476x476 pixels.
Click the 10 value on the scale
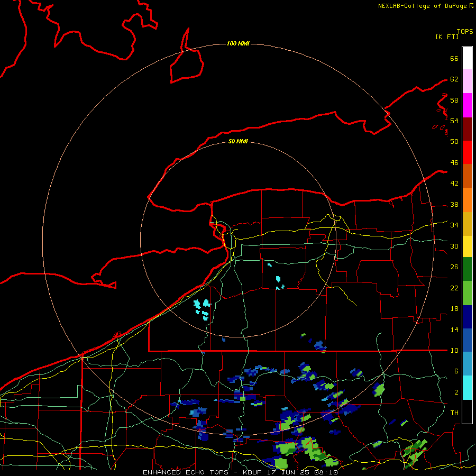point(454,351)
